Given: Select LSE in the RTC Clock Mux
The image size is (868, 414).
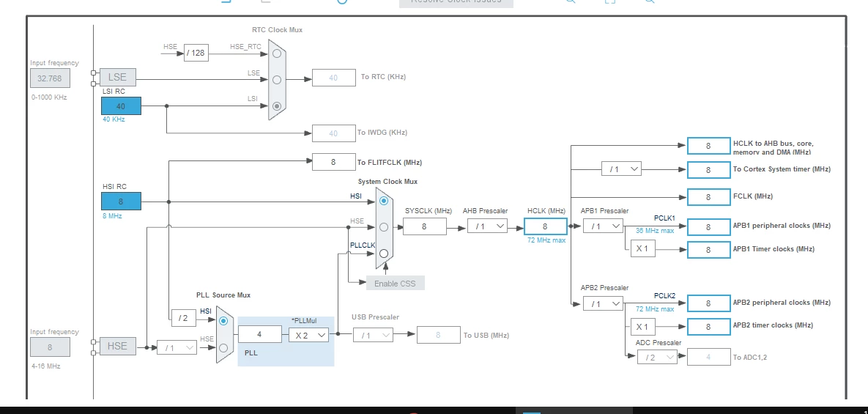Looking at the screenshot, I should [277, 80].
